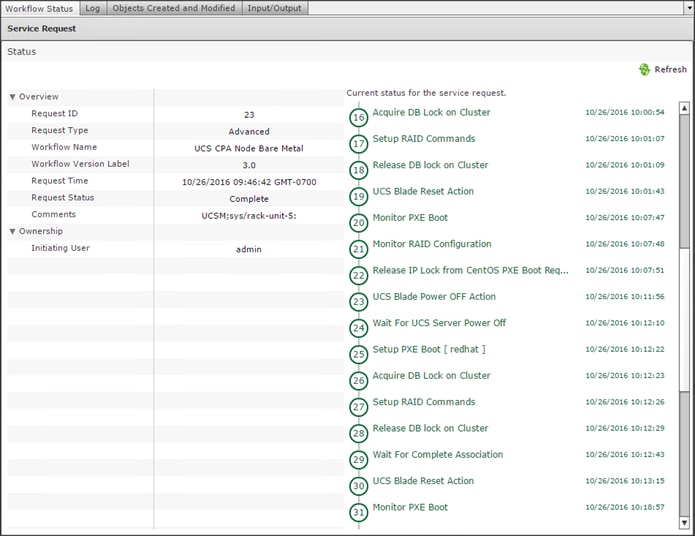695x536 pixels.
Task: Click step 18 circle icon
Action: click(x=359, y=170)
